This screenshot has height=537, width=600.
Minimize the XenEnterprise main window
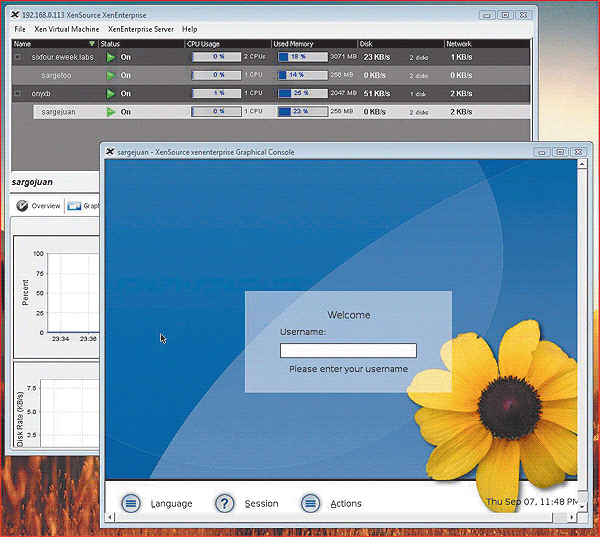click(x=487, y=15)
